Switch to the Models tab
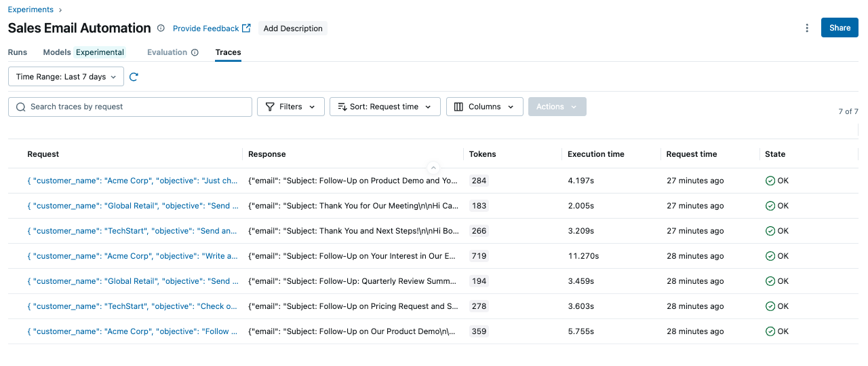868x366 pixels. pyautogui.click(x=57, y=52)
